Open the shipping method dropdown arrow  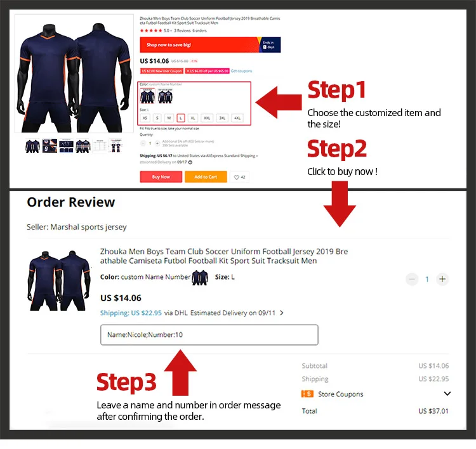[x=257, y=156]
